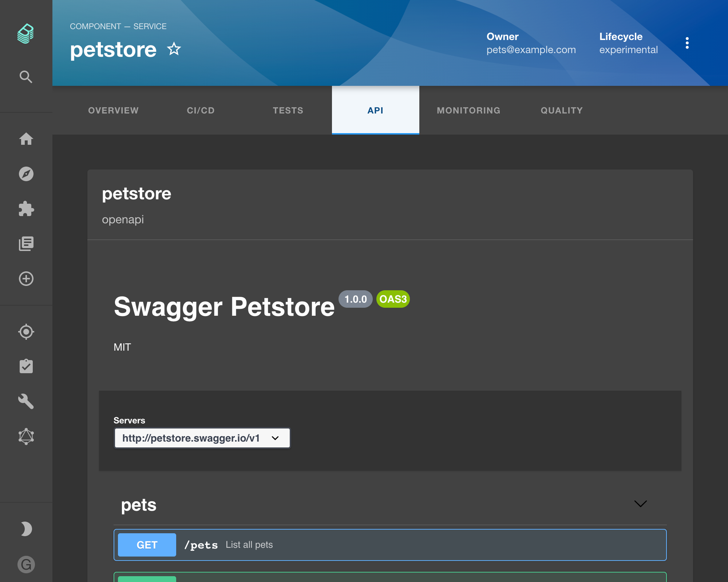The width and height of the screenshot is (728, 582).
Task: Expand the GET /pets operation
Action: tap(390, 545)
